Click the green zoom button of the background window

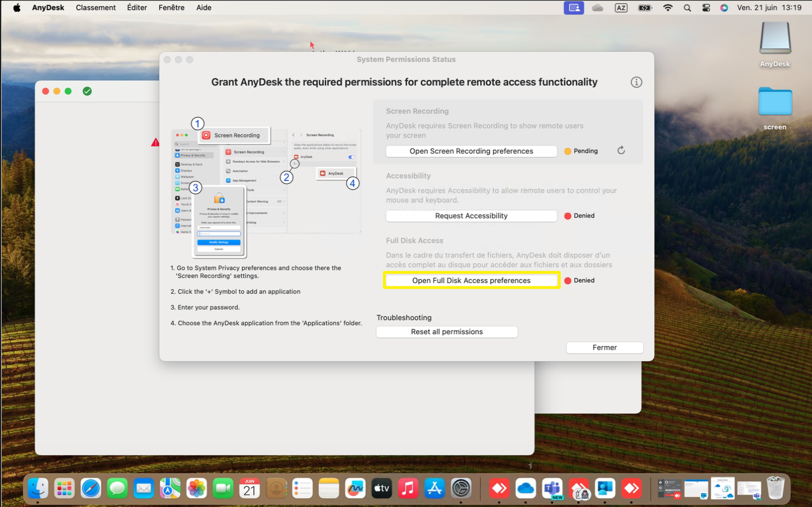68,91
